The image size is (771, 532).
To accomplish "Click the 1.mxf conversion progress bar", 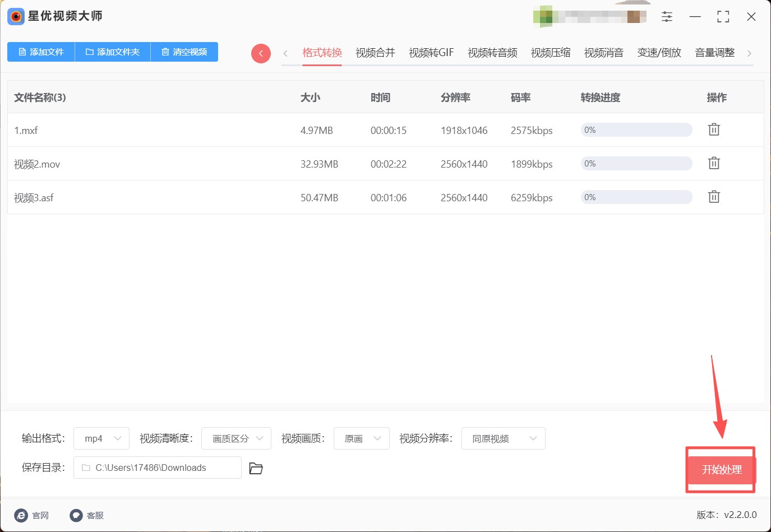I will pos(636,130).
